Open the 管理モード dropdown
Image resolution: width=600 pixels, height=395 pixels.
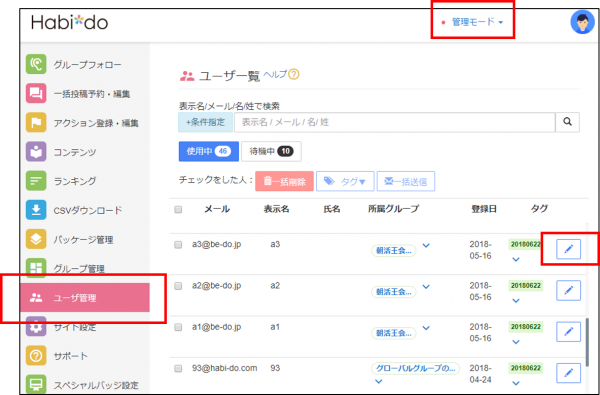(477, 22)
